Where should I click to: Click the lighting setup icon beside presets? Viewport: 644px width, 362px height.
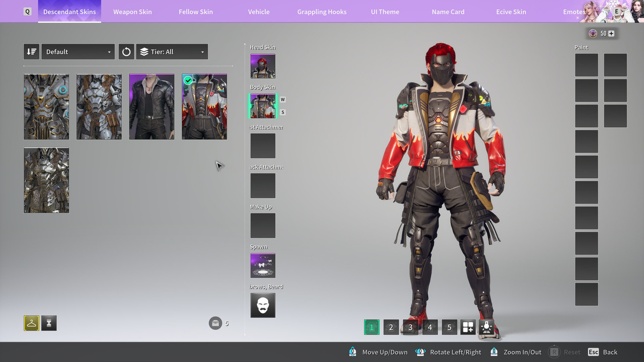click(x=486, y=327)
